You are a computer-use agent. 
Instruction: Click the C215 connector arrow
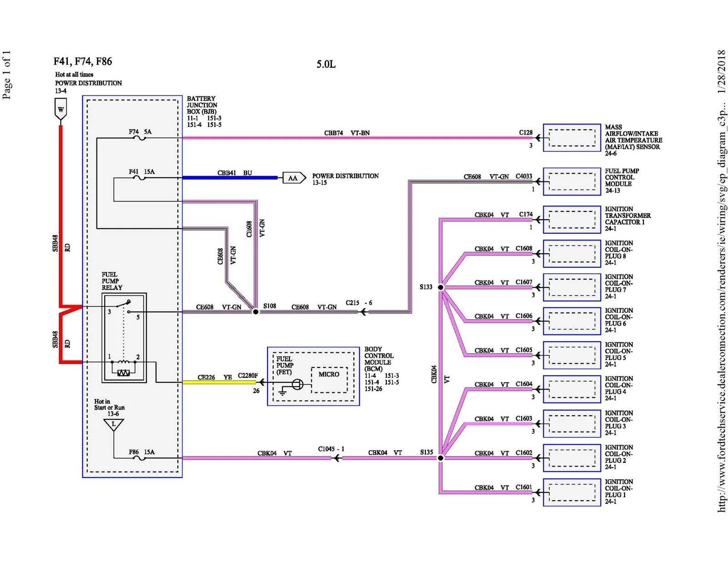364,312
